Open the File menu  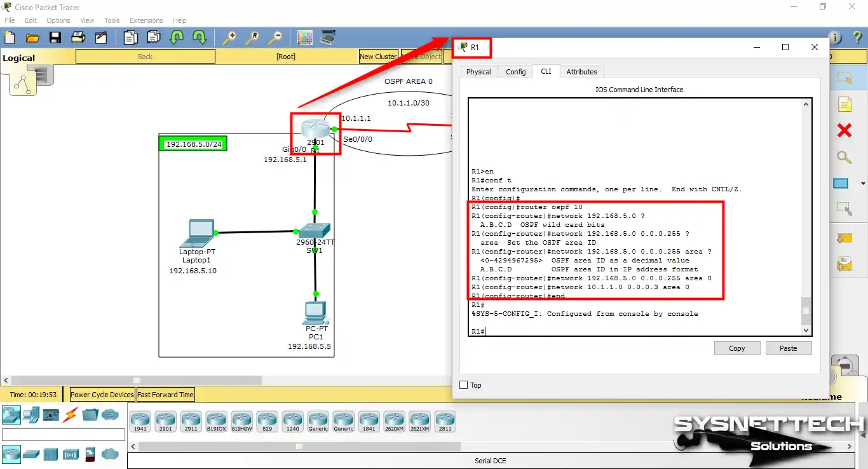[10, 20]
